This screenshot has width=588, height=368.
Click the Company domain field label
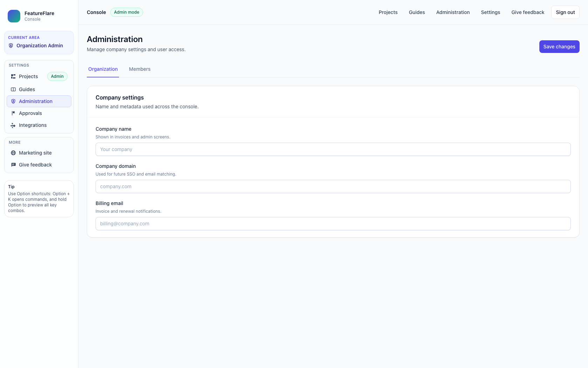(115, 166)
